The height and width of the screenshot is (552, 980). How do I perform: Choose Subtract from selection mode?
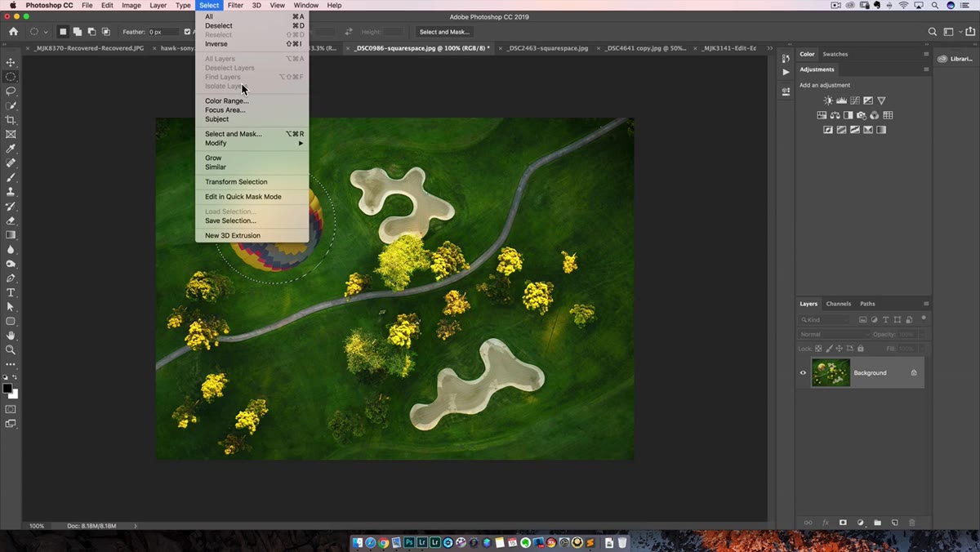(x=91, y=32)
